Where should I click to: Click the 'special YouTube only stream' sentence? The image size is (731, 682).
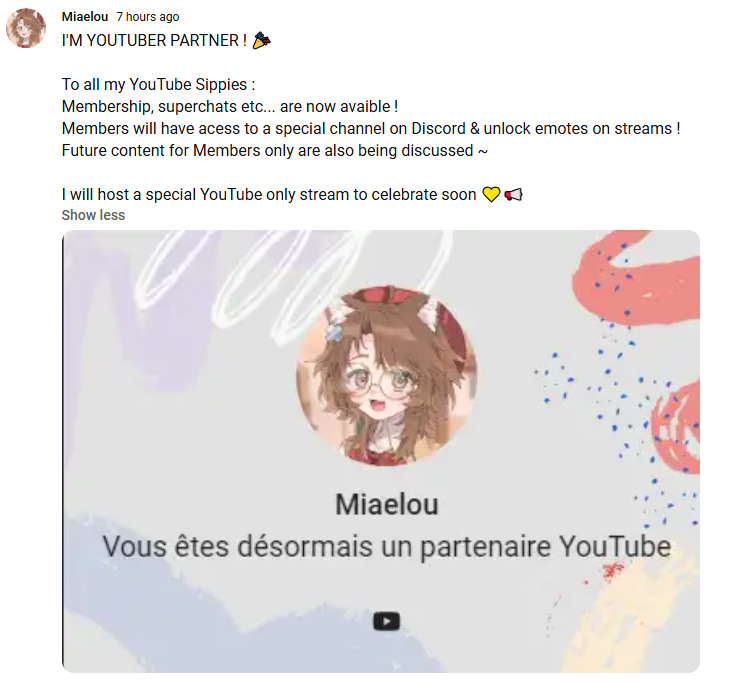[269, 194]
